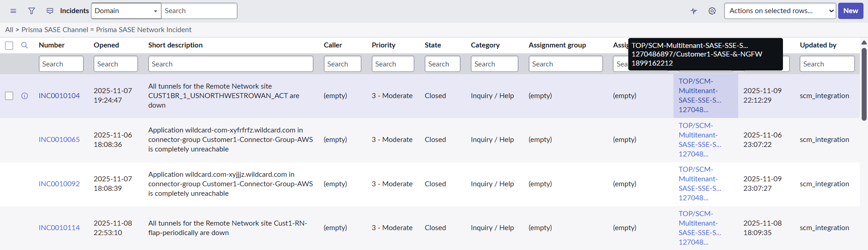The image size is (868, 250).
Task: Click the activity pulse icon in header
Action: (694, 11)
